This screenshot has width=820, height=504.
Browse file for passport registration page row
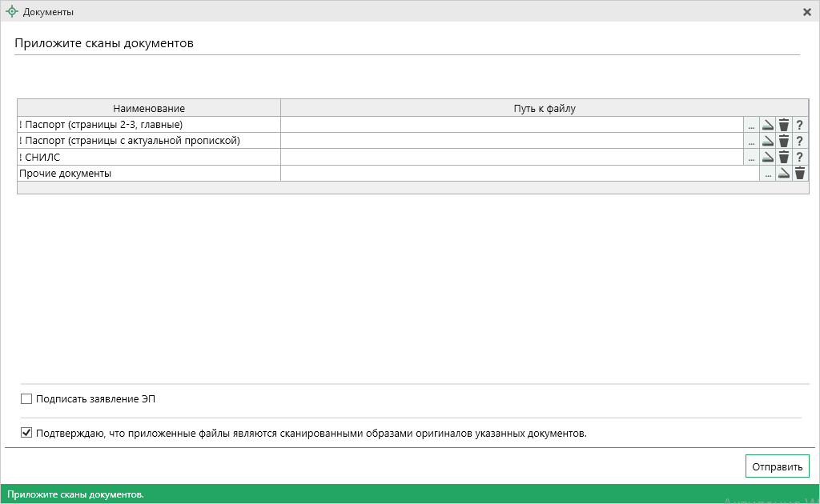click(x=751, y=141)
